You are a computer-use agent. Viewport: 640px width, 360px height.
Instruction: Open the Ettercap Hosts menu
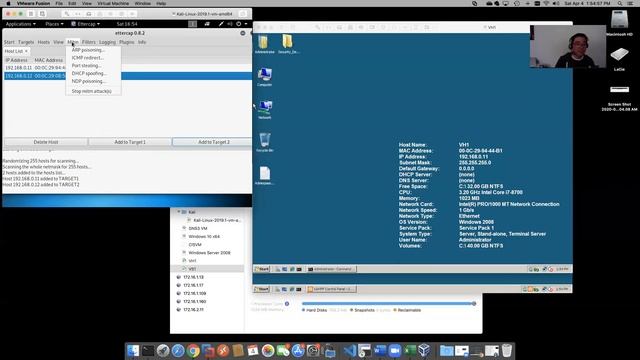pyautogui.click(x=44, y=42)
